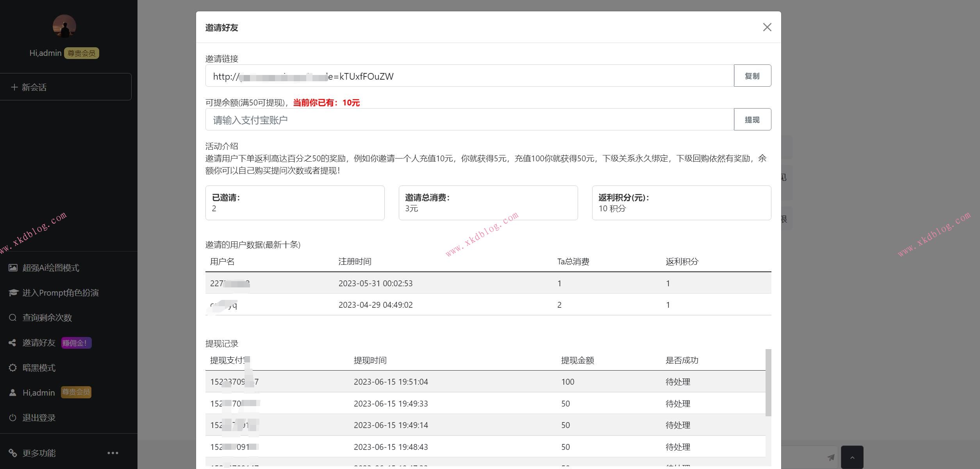Click the send paper-plane icon

coord(831,457)
